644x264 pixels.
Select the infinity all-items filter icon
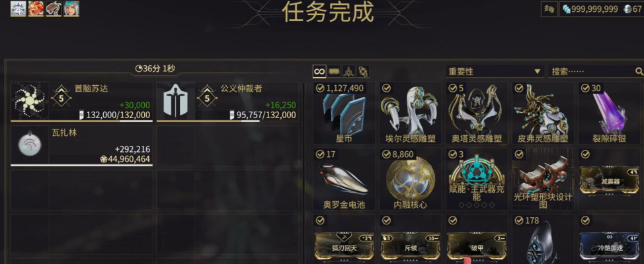click(x=319, y=71)
